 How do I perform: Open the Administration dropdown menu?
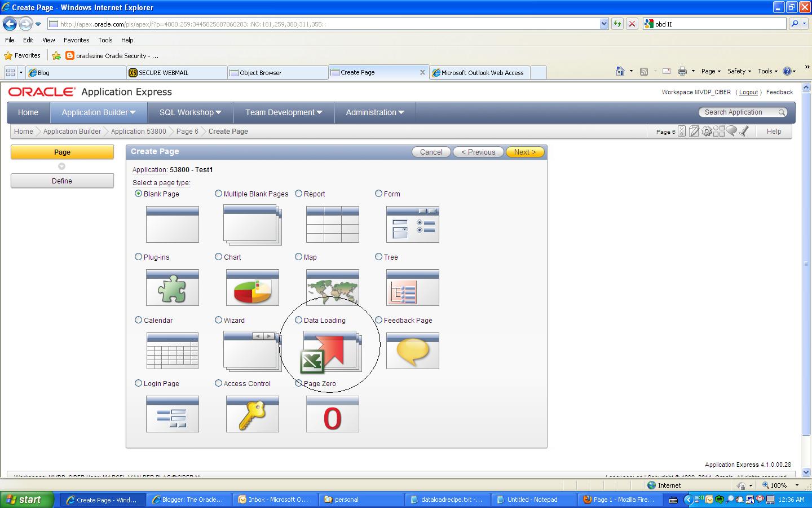(374, 112)
